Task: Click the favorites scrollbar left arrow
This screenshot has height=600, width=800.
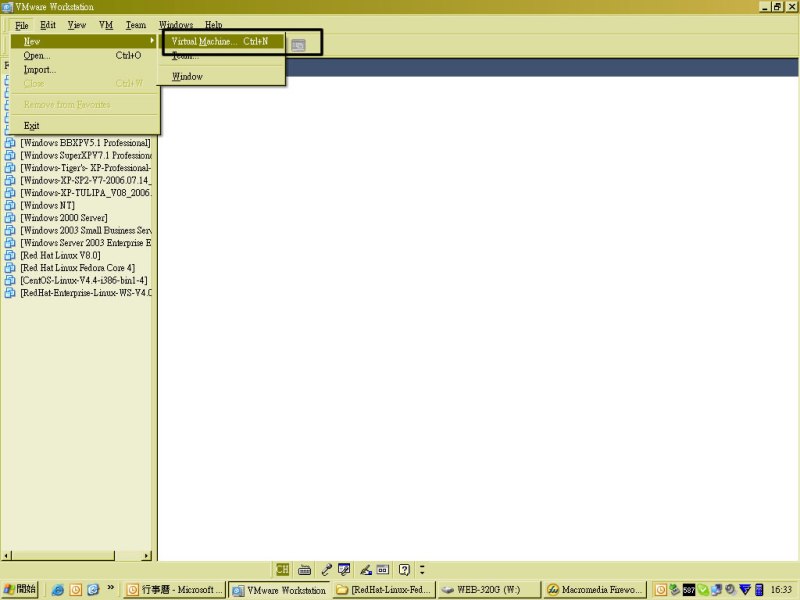Action: pyautogui.click(x=6, y=555)
